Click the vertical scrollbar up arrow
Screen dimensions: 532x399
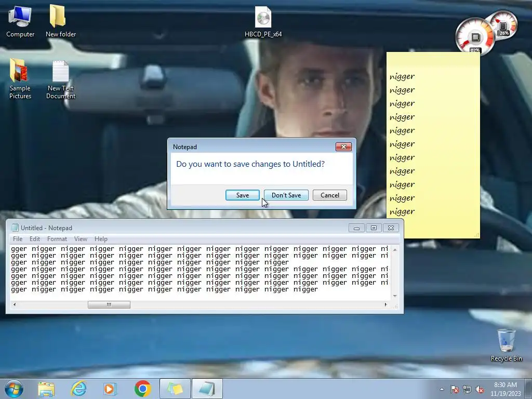(395, 249)
